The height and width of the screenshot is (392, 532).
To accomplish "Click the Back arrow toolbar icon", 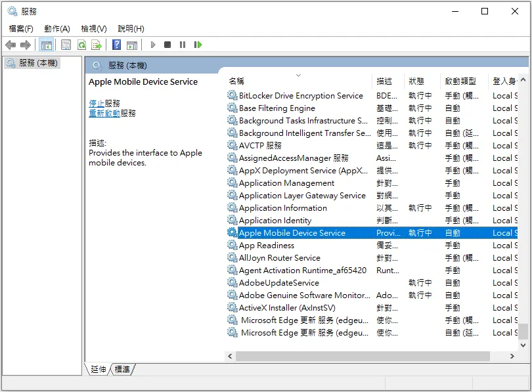I will tap(11, 45).
